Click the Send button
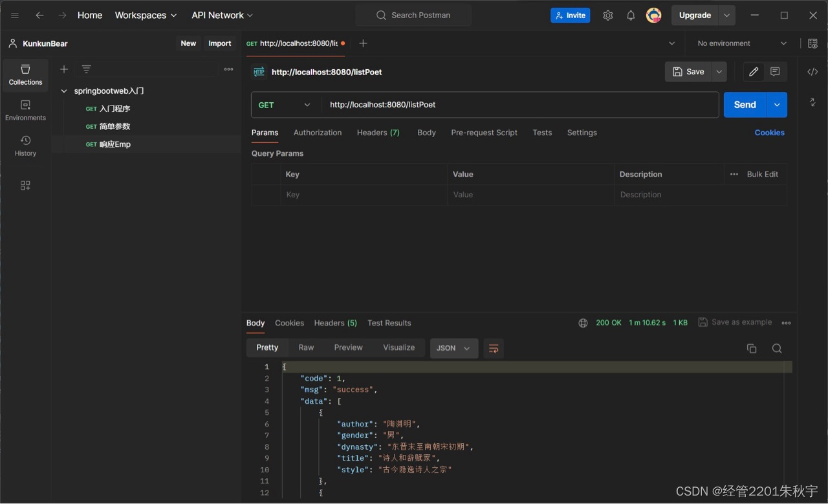The width and height of the screenshot is (828, 504). tap(745, 105)
